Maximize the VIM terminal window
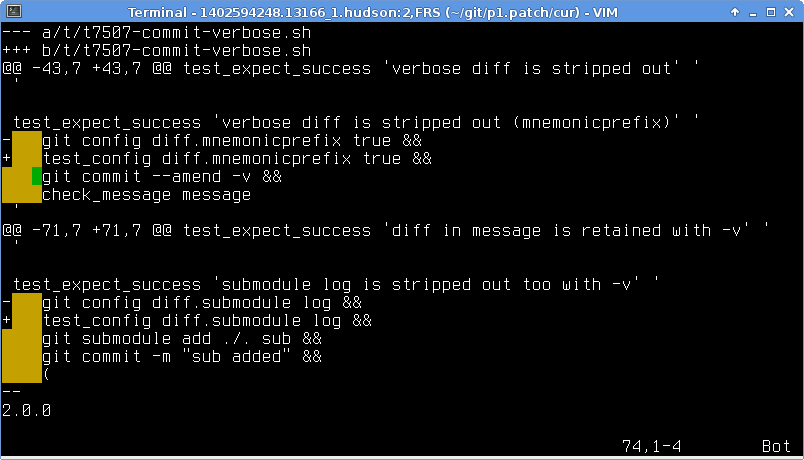This screenshot has height=460, width=804. [x=771, y=12]
